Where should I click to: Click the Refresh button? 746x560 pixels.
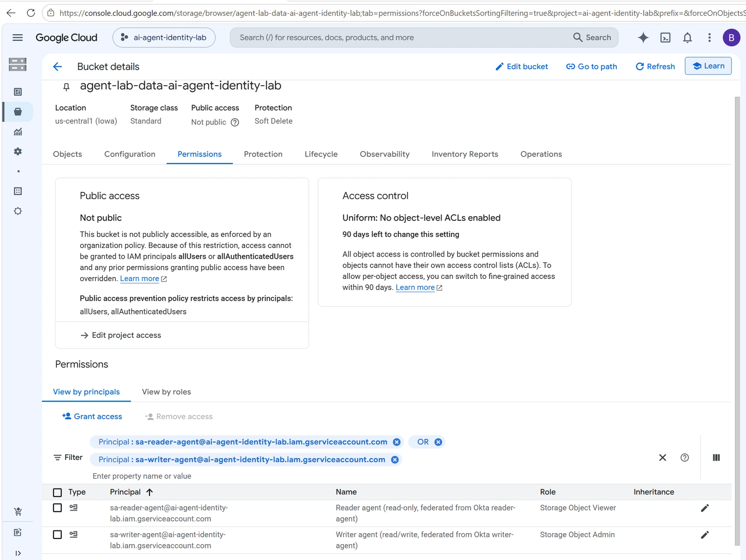point(655,67)
